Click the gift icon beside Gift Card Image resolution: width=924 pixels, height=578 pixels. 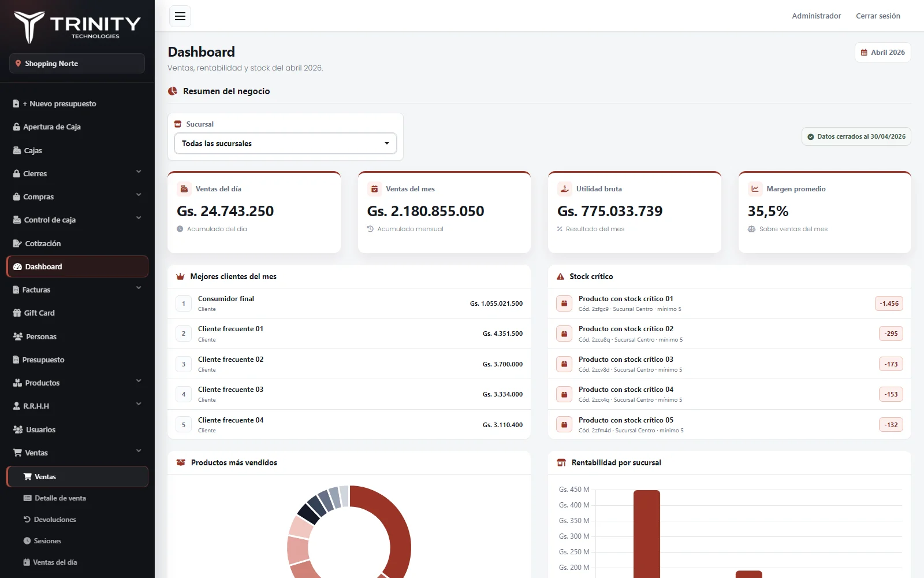click(17, 313)
